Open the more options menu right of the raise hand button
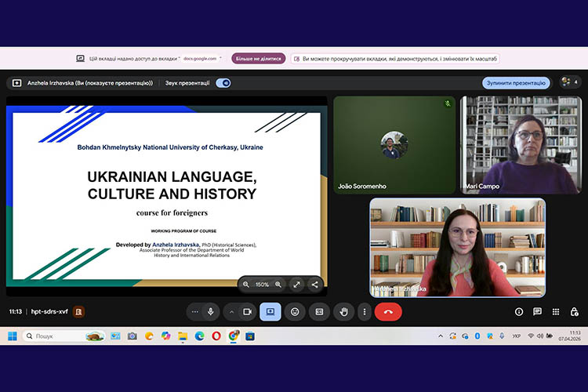The width and height of the screenshot is (588, 392). [x=364, y=311]
